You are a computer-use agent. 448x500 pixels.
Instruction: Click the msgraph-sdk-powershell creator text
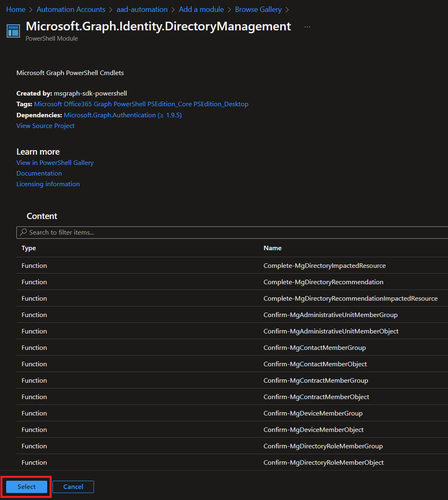[90, 93]
